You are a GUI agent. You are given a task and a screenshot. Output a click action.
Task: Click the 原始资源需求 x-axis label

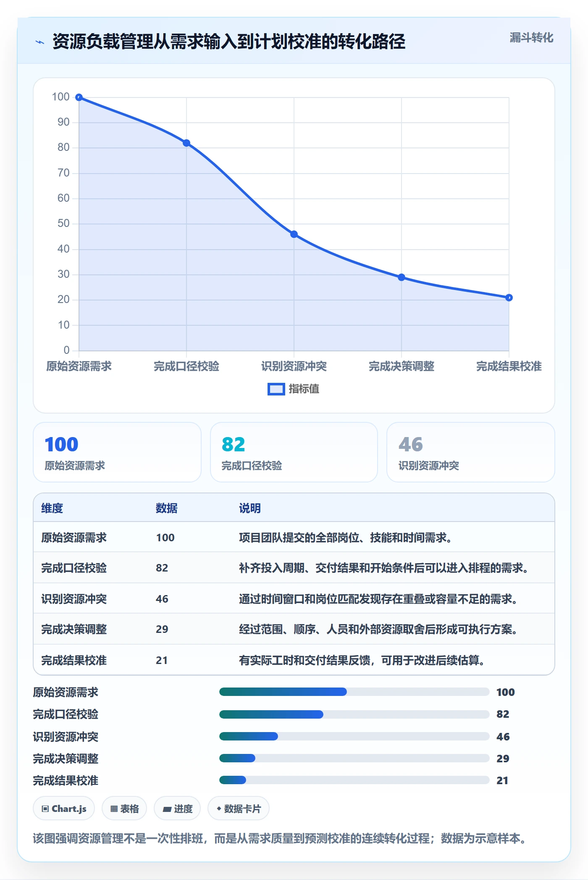pos(79,366)
